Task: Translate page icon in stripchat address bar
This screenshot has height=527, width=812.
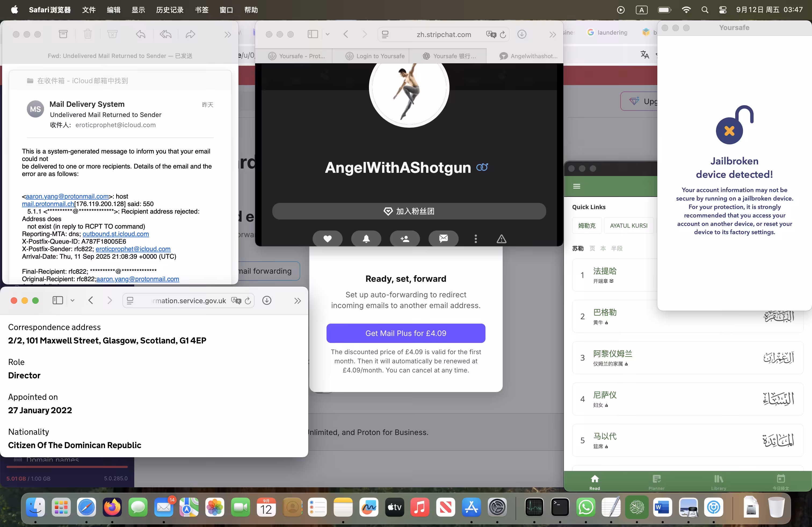Action: [x=491, y=34]
